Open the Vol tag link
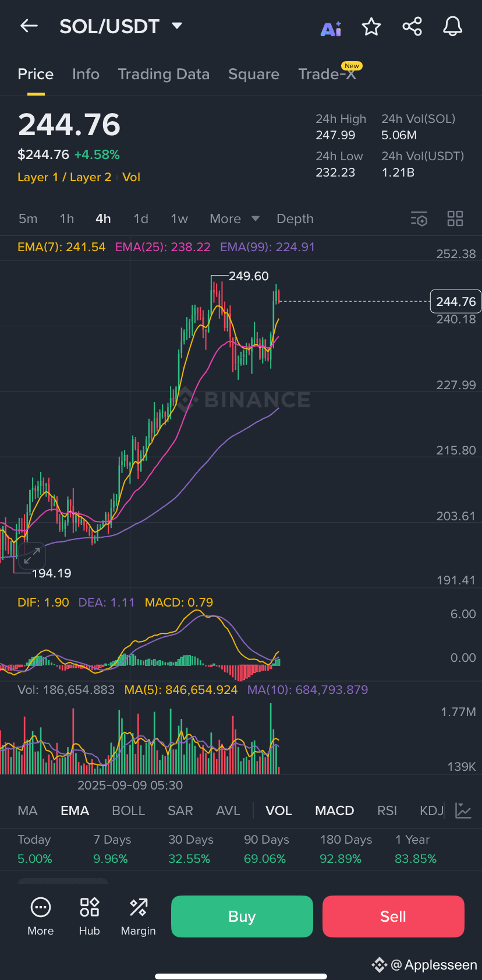The height and width of the screenshot is (980, 482). click(132, 177)
